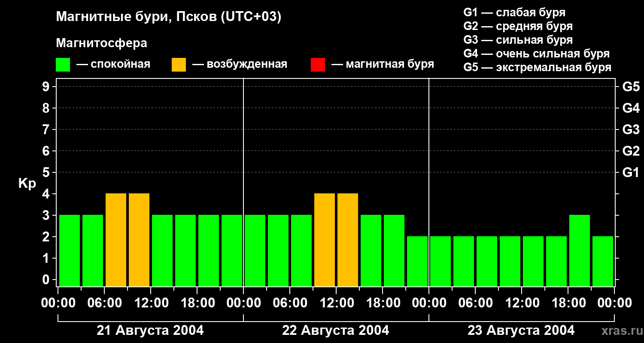The height and width of the screenshot is (343, 644).
Task: Click the 'G1 — слабая буря' legend line
Action: pos(514,12)
